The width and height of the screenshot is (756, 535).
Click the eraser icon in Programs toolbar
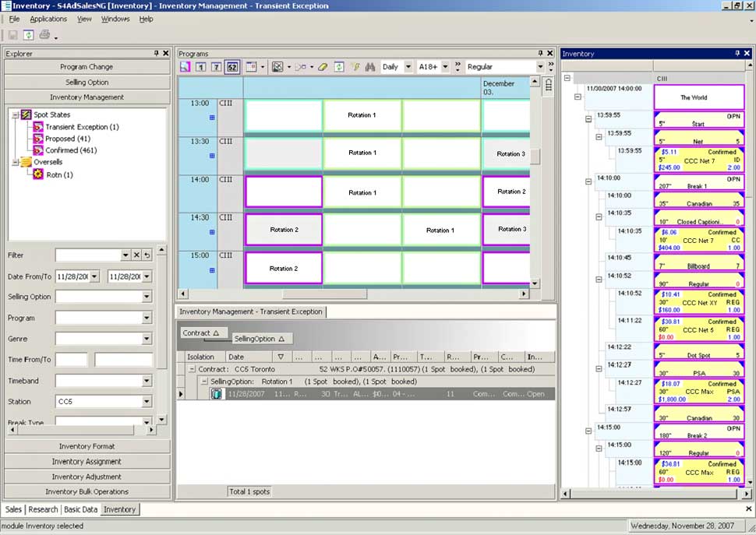(323, 67)
